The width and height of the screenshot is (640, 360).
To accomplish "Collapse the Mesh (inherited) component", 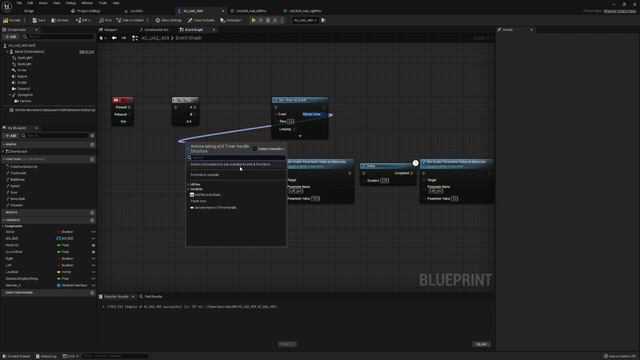I will [x=7, y=52].
